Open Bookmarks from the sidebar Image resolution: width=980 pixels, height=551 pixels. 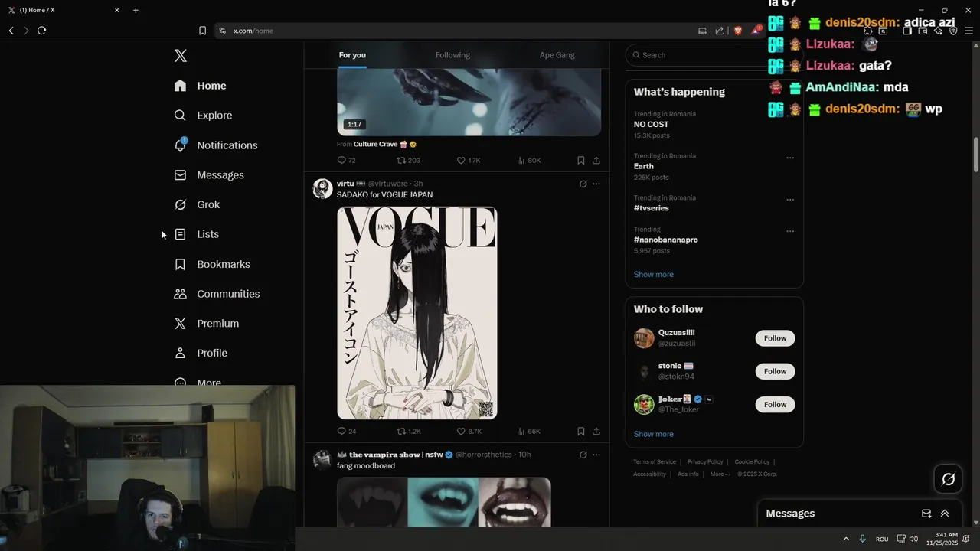212,264
